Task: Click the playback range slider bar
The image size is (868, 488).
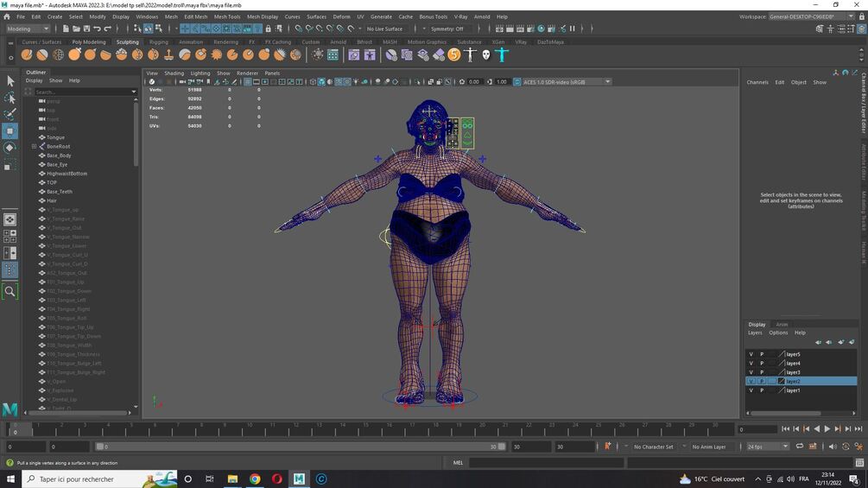Action: point(299,447)
